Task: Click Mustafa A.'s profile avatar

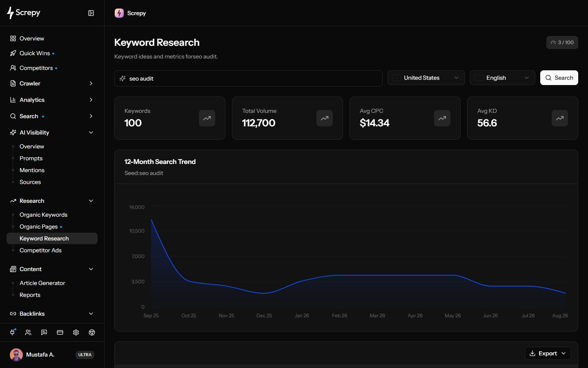Action: [16, 355]
